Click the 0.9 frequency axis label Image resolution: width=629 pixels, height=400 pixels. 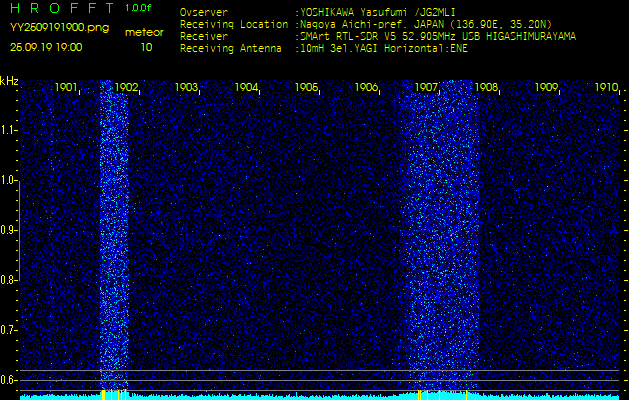tap(8, 230)
